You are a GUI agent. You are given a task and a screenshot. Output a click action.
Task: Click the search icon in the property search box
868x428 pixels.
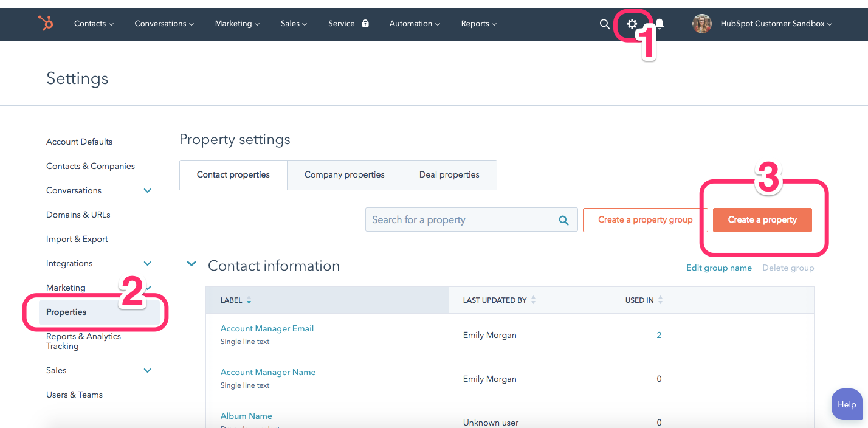563,220
